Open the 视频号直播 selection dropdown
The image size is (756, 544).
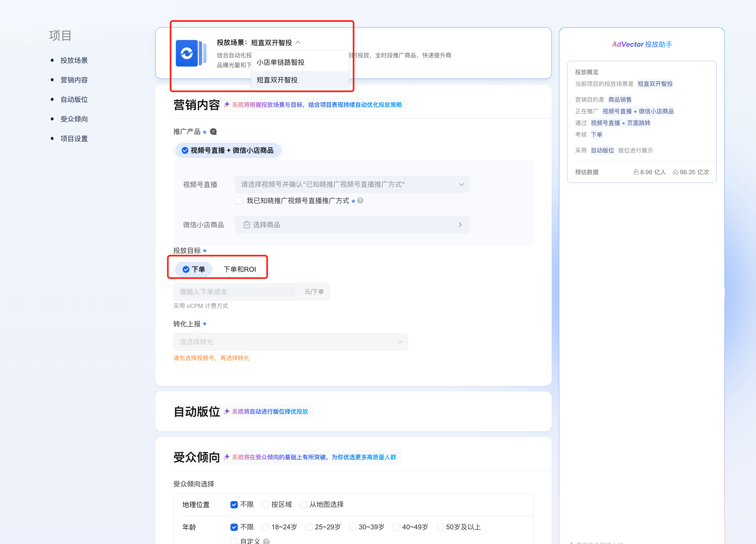352,184
